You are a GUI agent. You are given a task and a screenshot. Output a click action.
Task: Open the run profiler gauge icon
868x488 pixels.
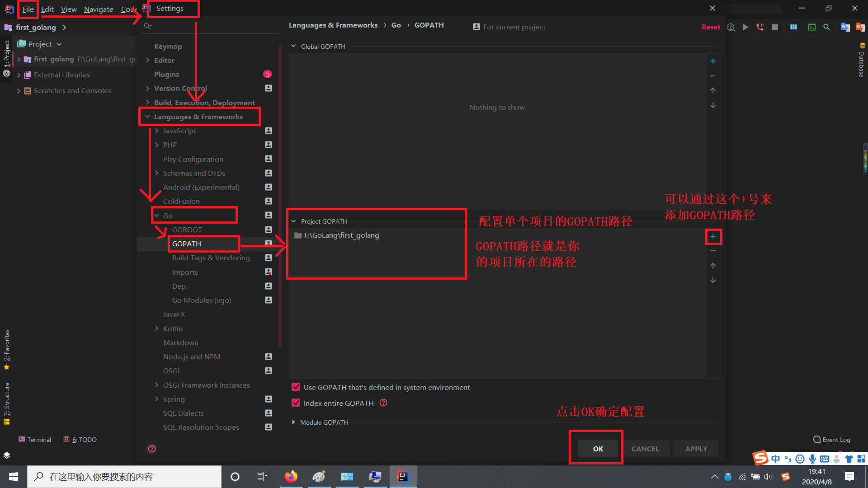pos(731,27)
